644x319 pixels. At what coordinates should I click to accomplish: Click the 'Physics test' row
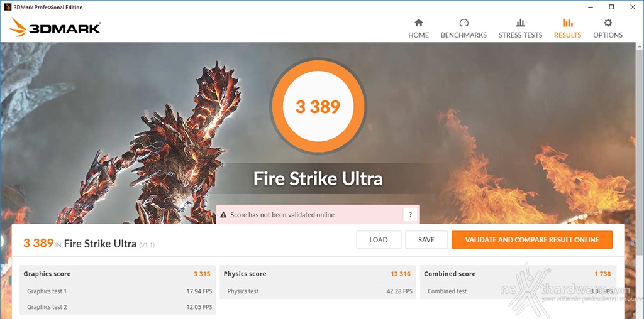(x=318, y=291)
